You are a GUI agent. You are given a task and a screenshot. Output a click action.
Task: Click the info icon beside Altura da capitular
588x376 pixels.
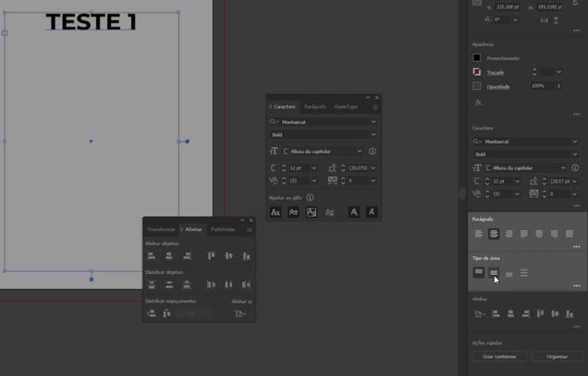tap(372, 151)
